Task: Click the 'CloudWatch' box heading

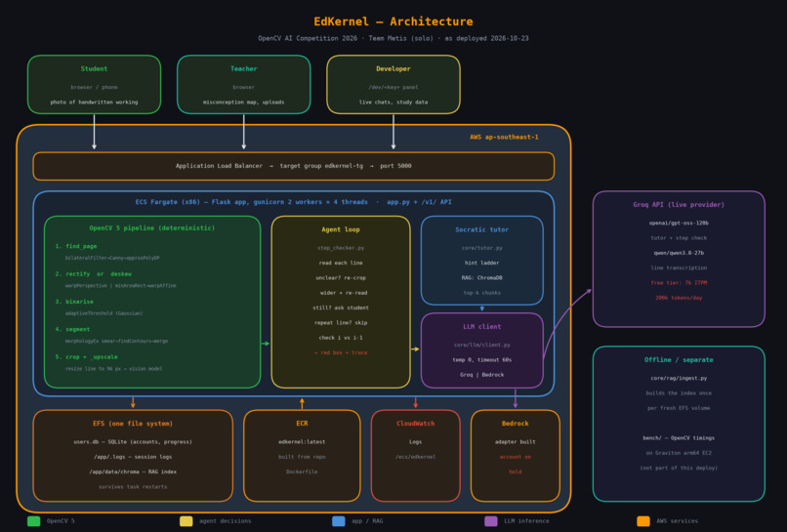Action: click(x=416, y=424)
